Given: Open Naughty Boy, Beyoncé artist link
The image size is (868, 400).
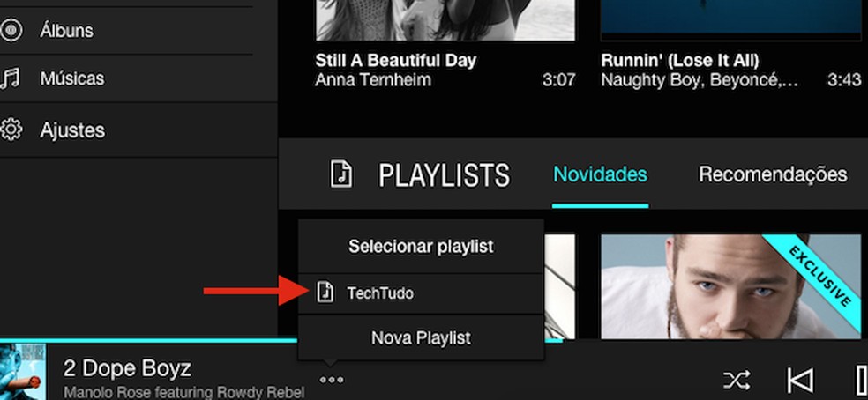Looking at the screenshot, I should (700, 81).
